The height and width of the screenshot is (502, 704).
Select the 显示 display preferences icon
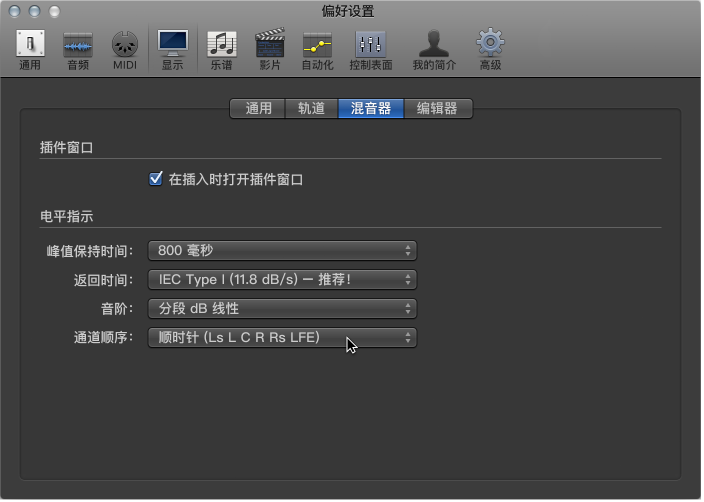click(x=173, y=48)
